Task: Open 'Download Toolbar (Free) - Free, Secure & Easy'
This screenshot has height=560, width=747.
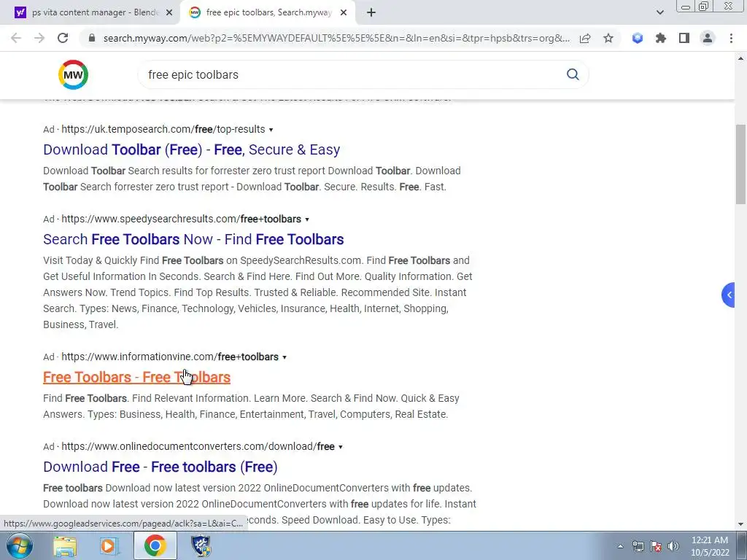Action: coord(192,149)
